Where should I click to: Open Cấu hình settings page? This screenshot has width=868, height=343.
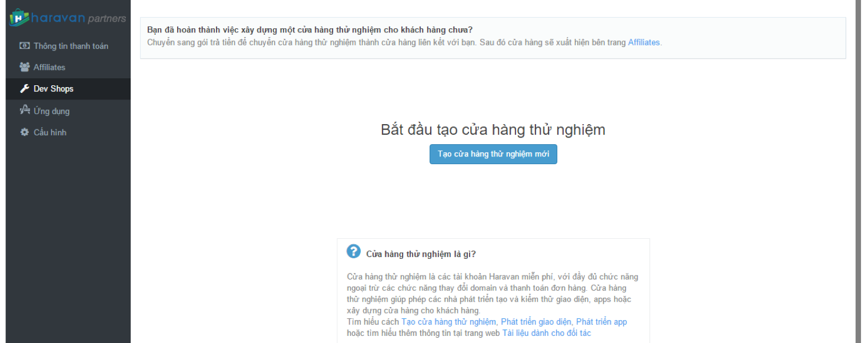coord(68,132)
